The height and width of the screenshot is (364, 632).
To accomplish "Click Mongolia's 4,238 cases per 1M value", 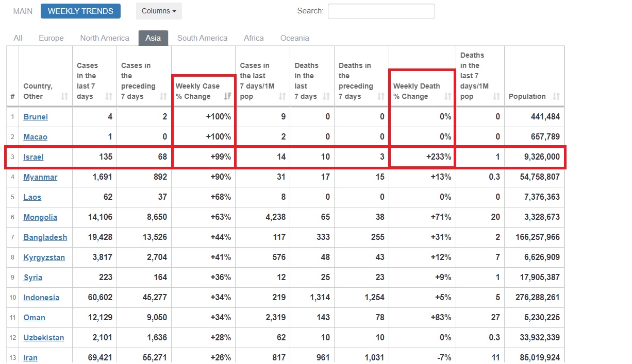I will point(275,217).
